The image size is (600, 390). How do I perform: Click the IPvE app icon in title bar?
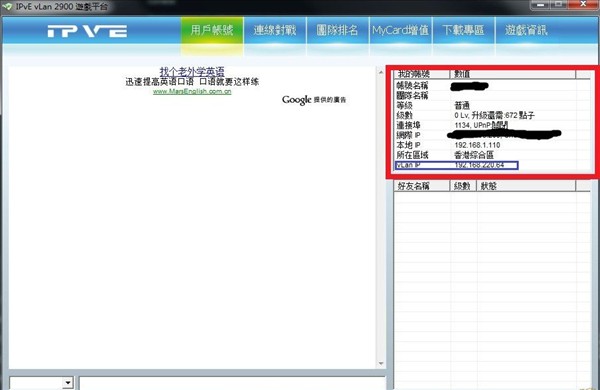[7, 6]
